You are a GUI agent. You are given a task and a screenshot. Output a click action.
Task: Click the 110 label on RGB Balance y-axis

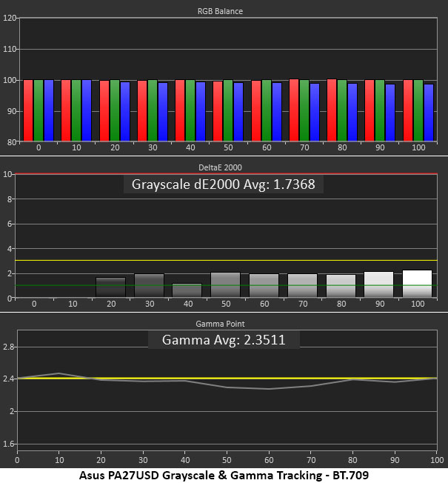[9, 49]
